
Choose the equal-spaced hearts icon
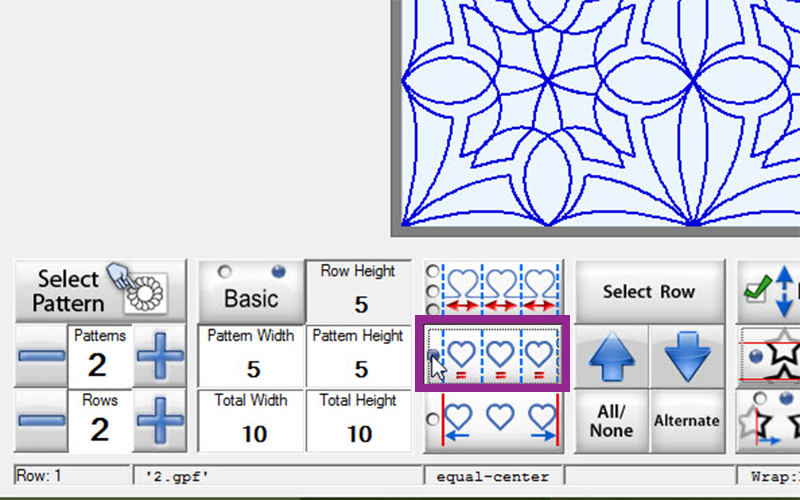pyautogui.click(x=501, y=356)
